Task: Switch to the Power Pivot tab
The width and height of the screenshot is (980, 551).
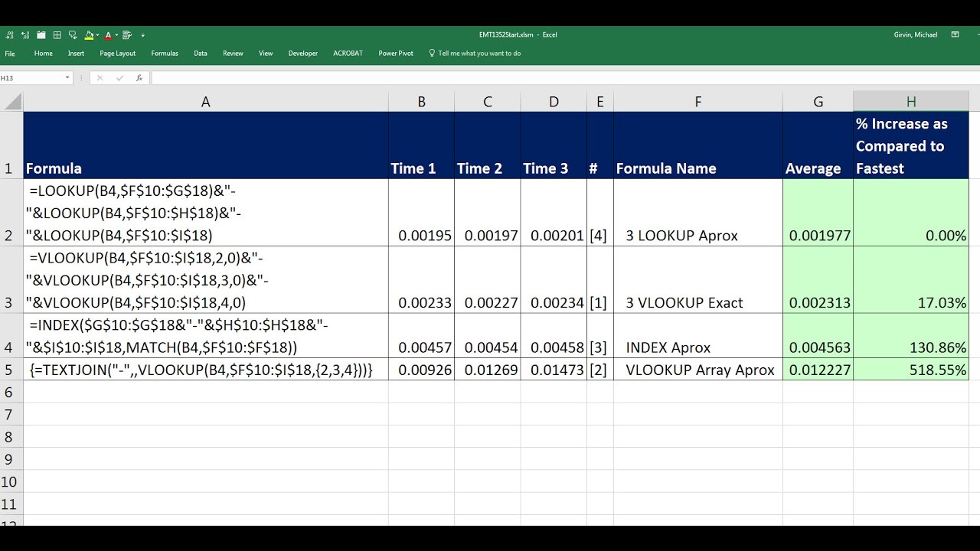Action: [x=396, y=54]
